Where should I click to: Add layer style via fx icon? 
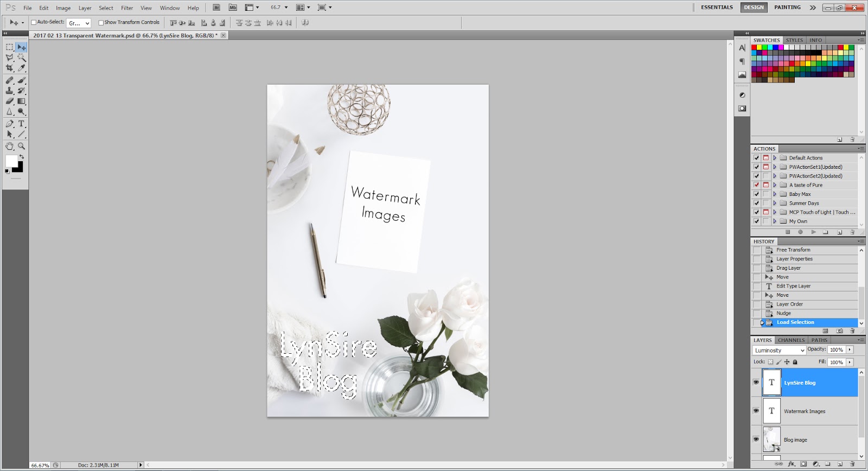click(791, 464)
